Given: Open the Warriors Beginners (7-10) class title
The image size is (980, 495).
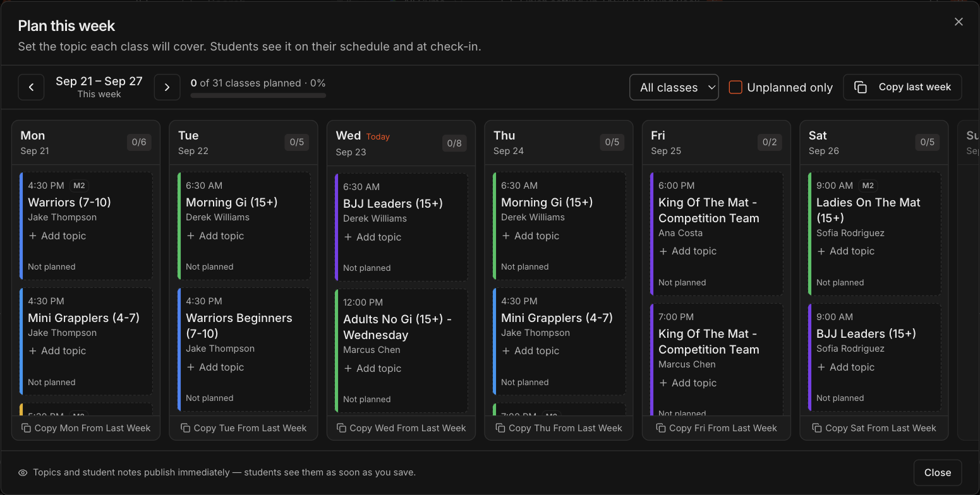Looking at the screenshot, I should coord(239,325).
